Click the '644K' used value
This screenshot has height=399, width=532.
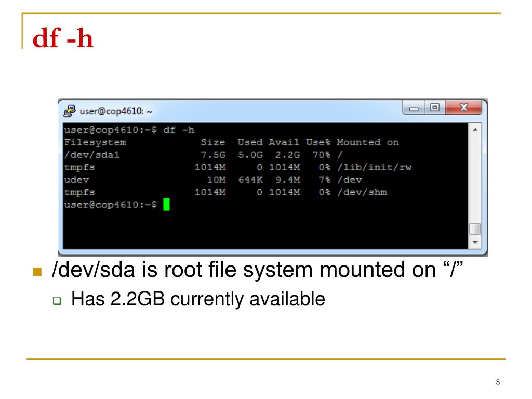pyautogui.click(x=250, y=180)
